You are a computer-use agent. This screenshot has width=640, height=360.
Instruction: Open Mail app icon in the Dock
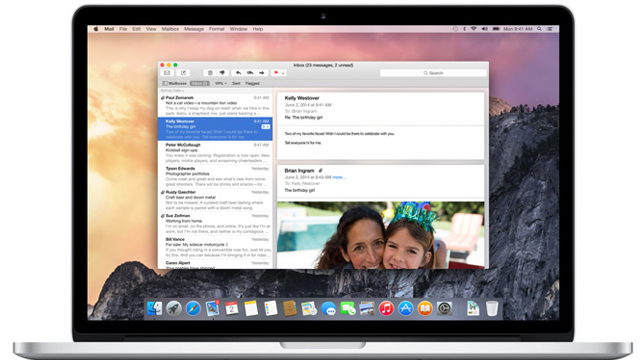[212, 309]
